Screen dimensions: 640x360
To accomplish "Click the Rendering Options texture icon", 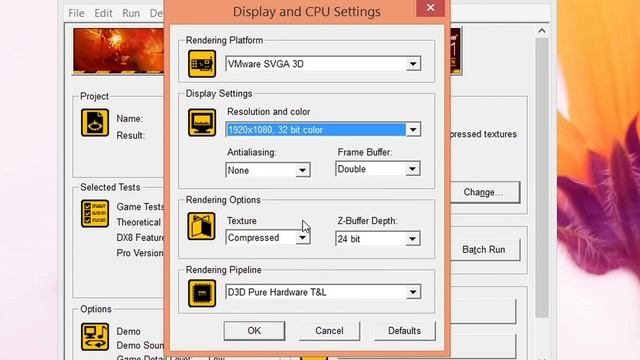I will coord(202,226).
